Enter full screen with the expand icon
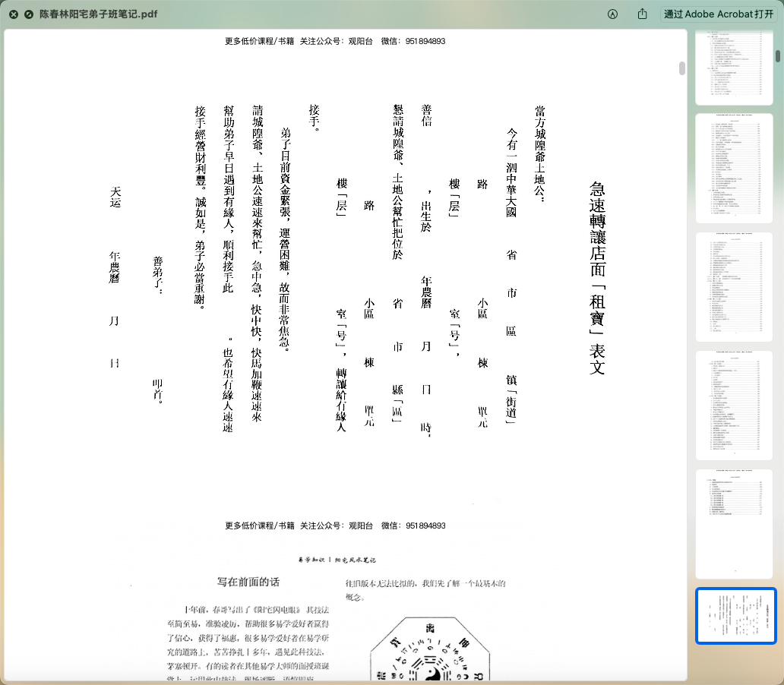The height and width of the screenshot is (685, 784). pyautogui.click(x=28, y=14)
